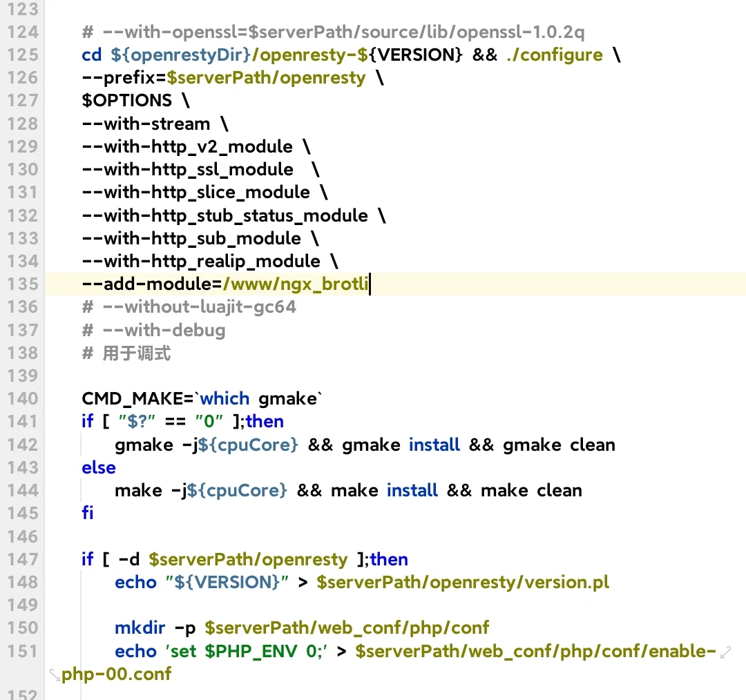The image size is (746, 700).
Task: Click line number 141 in the gutter
Action: (x=23, y=421)
